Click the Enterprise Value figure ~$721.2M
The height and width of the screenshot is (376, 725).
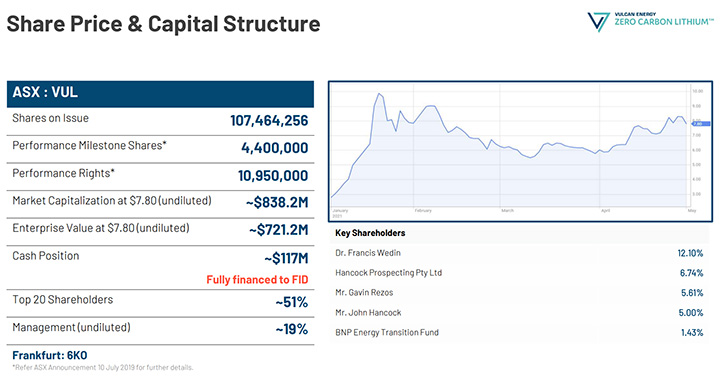[x=278, y=230]
